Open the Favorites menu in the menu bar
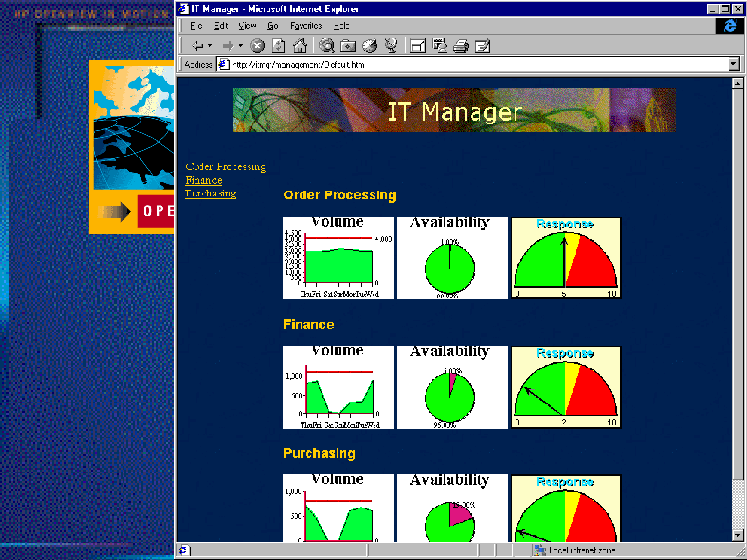This screenshot has width=747, height=560. (x=305, y=25)
